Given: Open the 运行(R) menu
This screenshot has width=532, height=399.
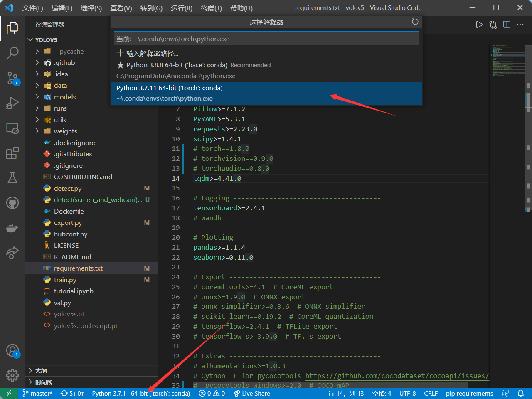Looking at the screenshot, I should click(x=182, y=8).
